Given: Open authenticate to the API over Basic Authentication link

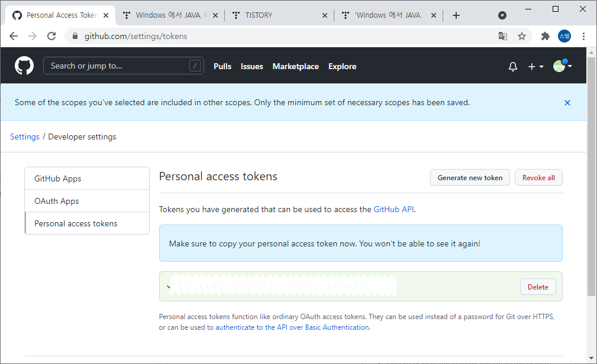Looking at the screenshot, I should tap(292, 327).
